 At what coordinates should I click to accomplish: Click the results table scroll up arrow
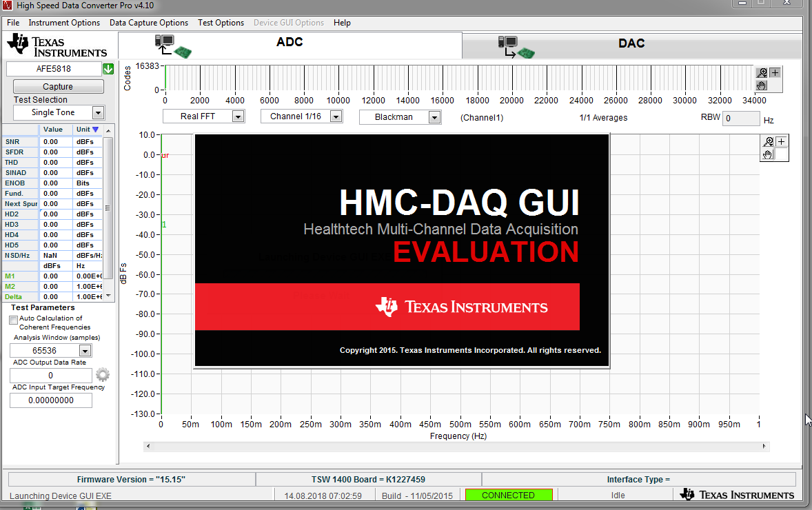[x=108, y=130]
